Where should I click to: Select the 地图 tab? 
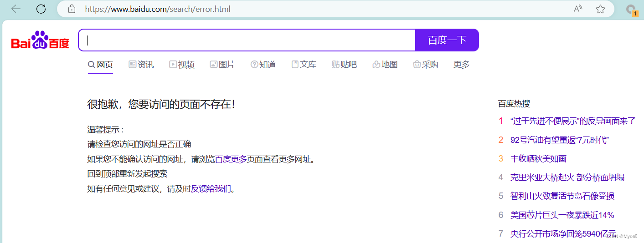[385, 65]
